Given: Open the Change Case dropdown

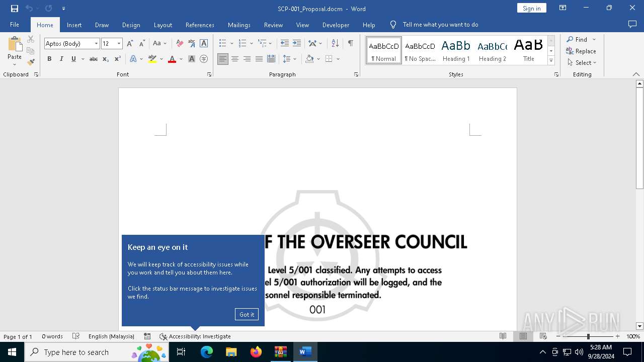Looking at the screenshot, I should point(159,44).
